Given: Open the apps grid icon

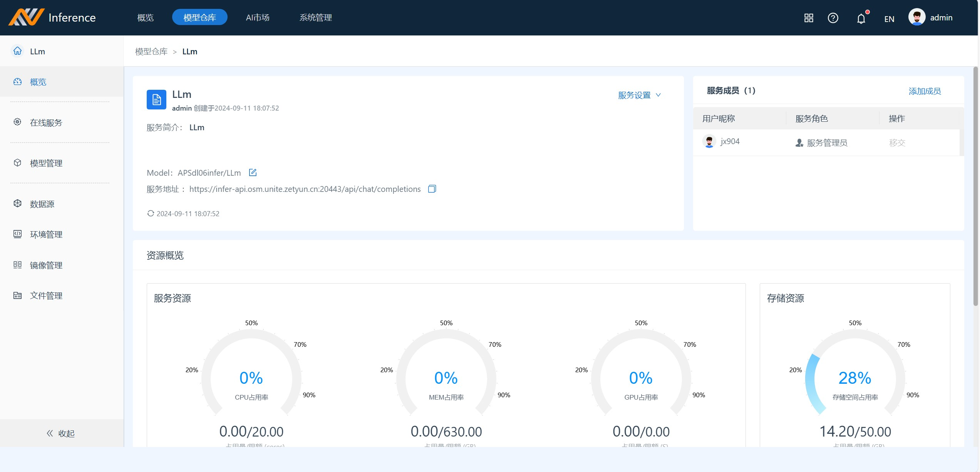Looking at the screenshot, I should pos(809,18).
